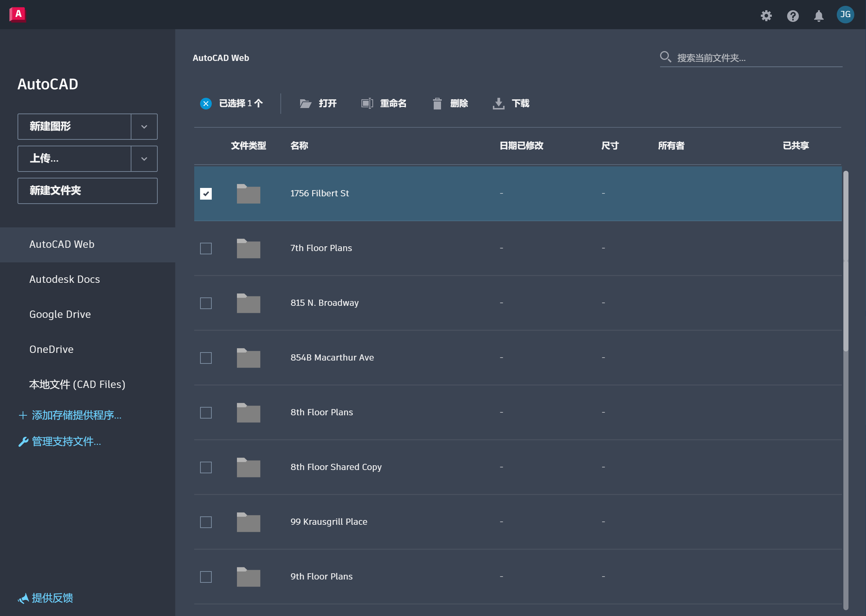Uncheck the 1756 Filbert St checkbox
Viewport: 866px width, 616px height.
pyautogui.click(x=206, y=193)
